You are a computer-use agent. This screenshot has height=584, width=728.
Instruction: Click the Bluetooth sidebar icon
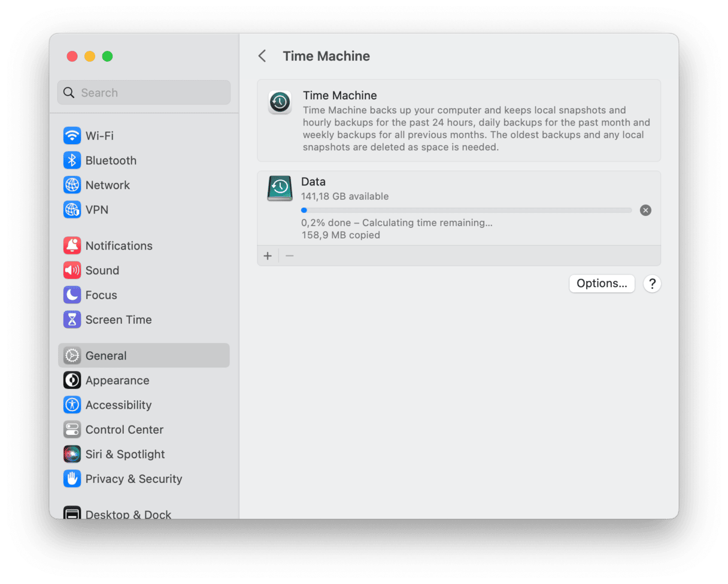point(72,160)
